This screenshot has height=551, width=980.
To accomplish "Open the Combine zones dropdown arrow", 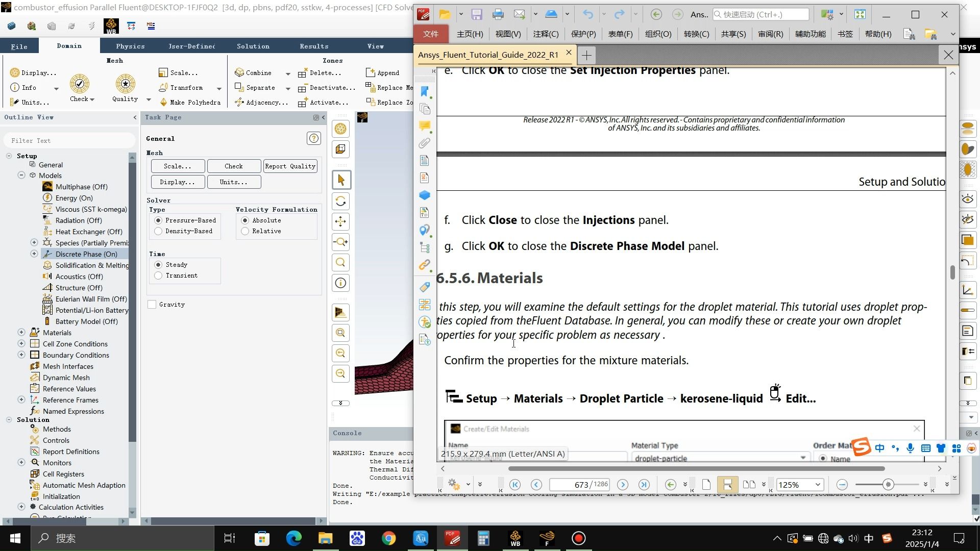I will [x=288, y=73].
